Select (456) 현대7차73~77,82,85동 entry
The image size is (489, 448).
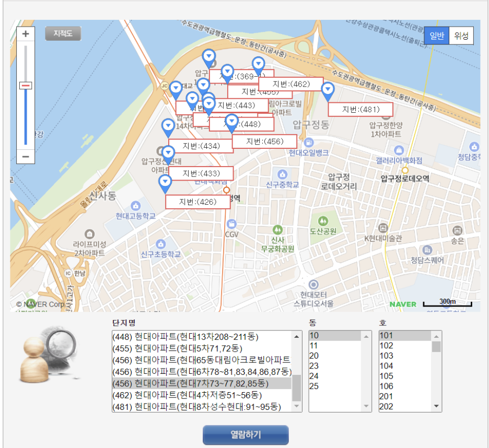point(202,383)
